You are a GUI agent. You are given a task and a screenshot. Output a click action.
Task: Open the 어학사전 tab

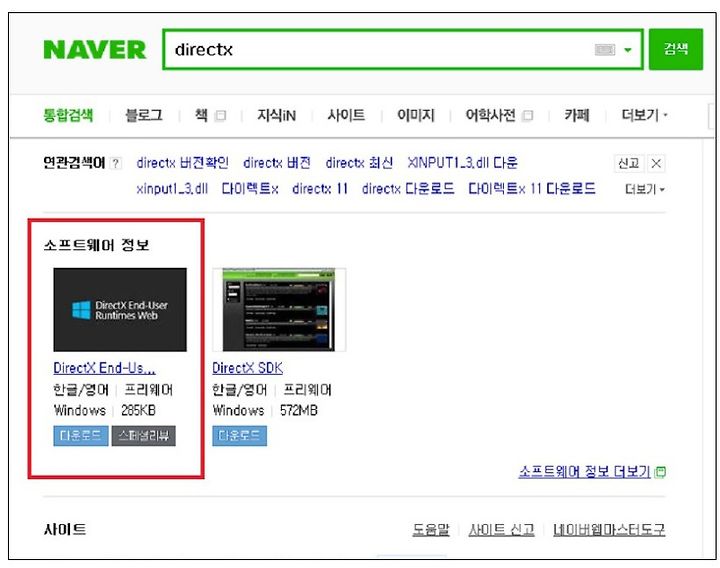[x=490, y=115]
